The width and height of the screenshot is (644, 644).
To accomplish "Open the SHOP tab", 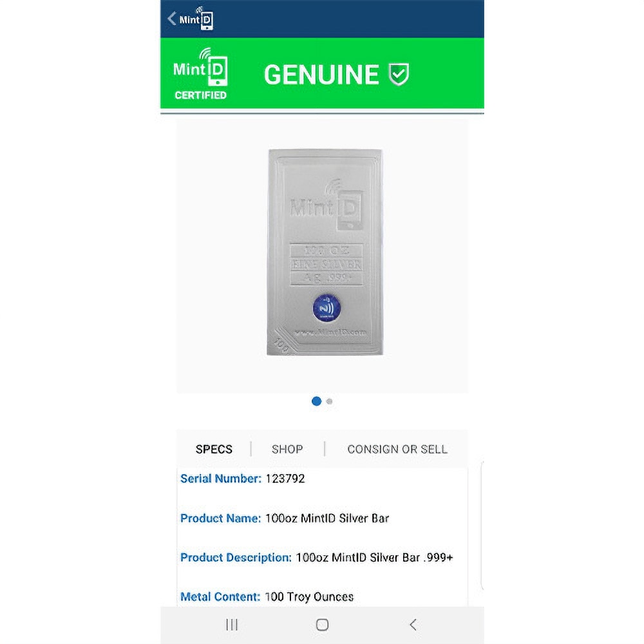I will pos(287,449).
